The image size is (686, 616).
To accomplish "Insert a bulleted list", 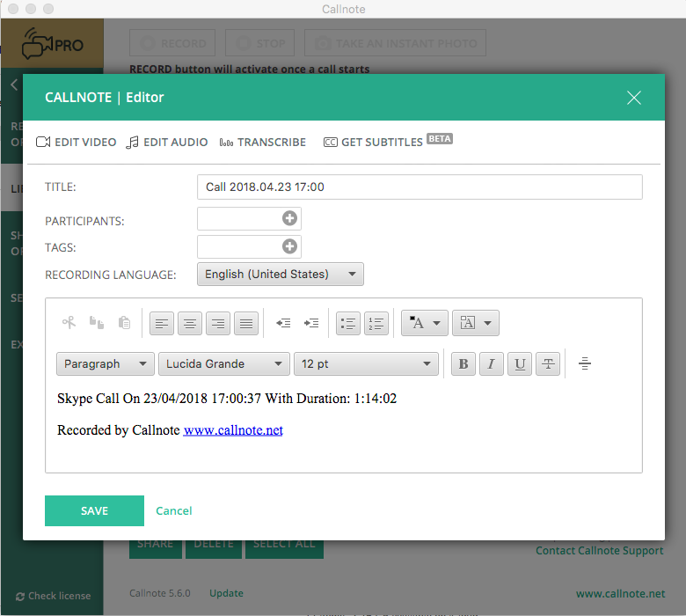I will tap(348, 324).
